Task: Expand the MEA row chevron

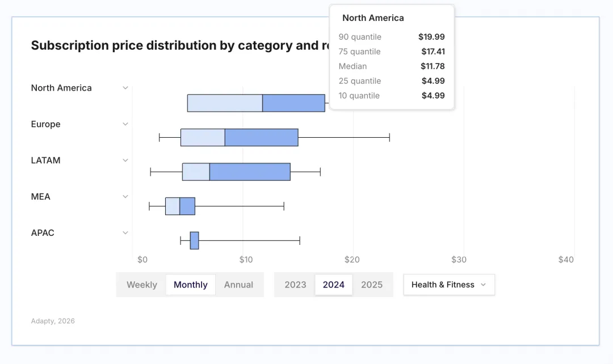Action: click(x=125, y=197)
